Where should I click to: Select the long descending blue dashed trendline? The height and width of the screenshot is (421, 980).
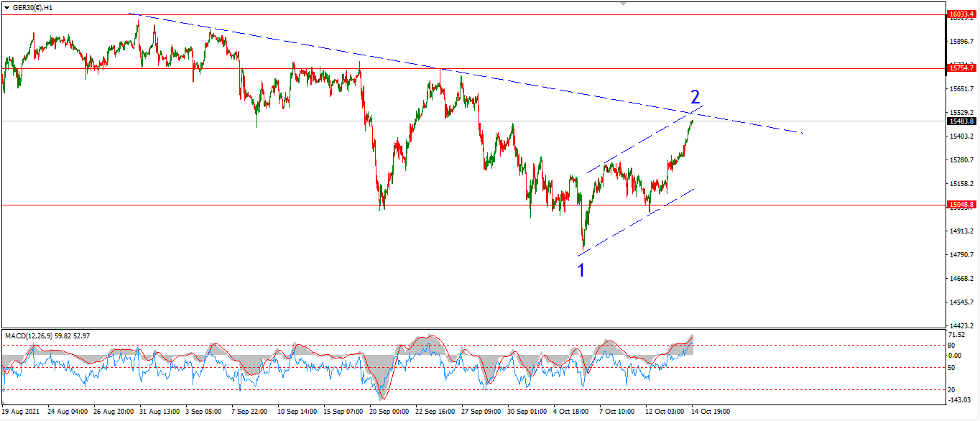pyautogui.click(x=466, y=73)
